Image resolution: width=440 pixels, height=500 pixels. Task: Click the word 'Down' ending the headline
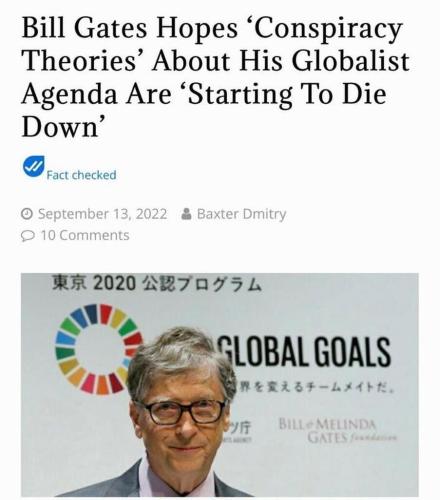pyautogui.click(x=63, y=127)
